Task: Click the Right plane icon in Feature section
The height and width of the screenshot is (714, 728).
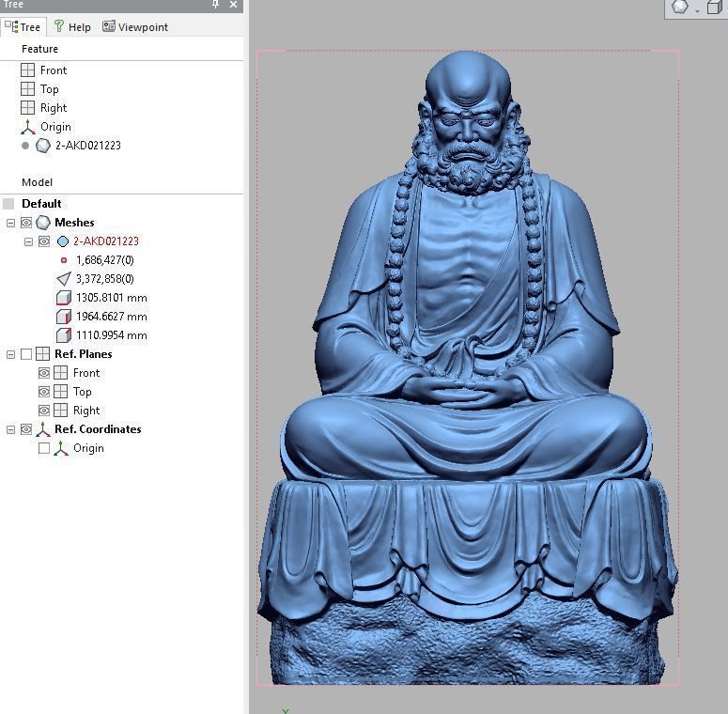Action: coord(28,108)
